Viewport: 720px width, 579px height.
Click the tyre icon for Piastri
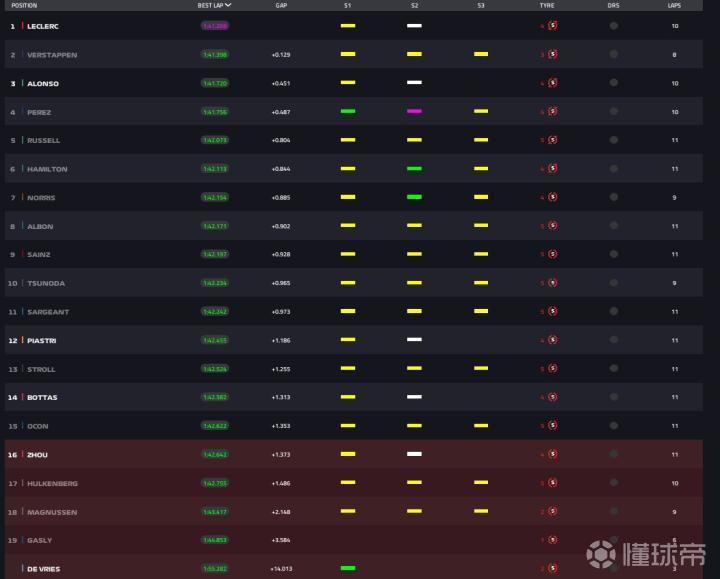552,340
